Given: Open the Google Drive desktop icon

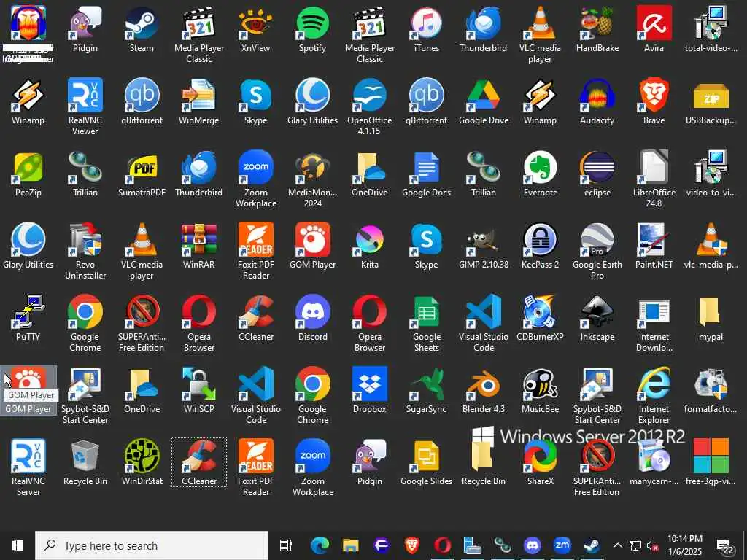Looking at the screenshot, I should [484, 102].
